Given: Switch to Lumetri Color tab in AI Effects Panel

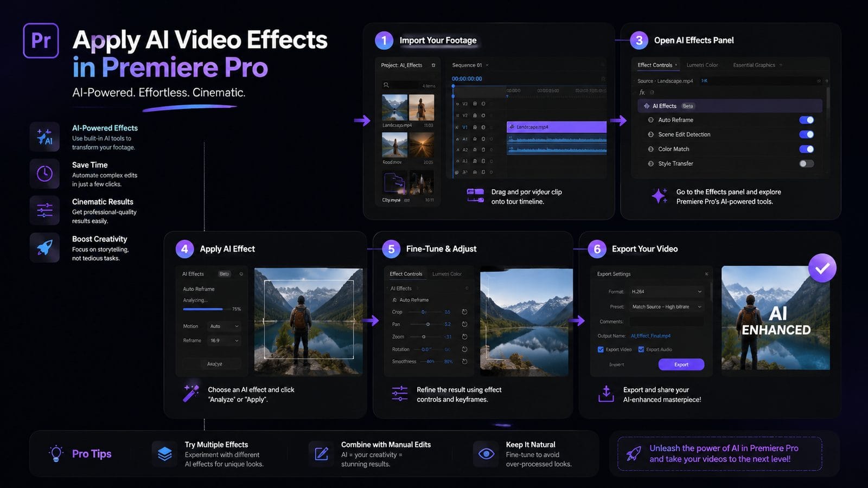Looking at the screenshot, I should click(x=702, y=65).
